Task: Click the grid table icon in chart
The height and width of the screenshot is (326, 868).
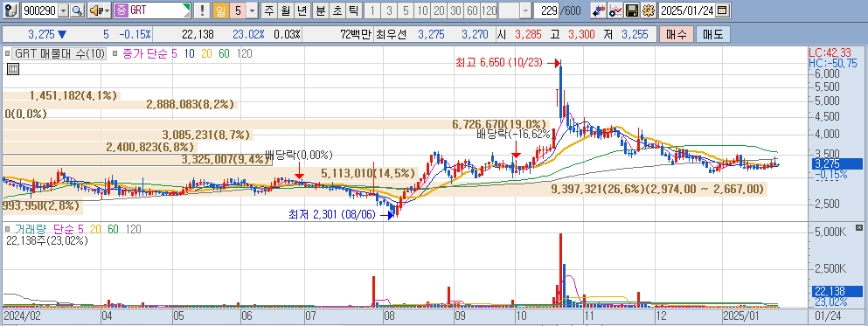Action: tap(13, 69)
